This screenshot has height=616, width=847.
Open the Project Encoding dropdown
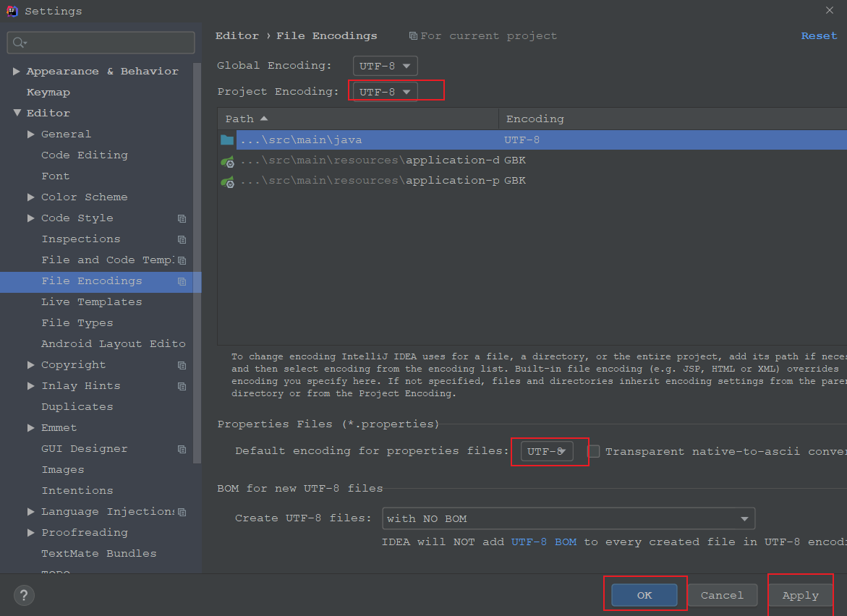[385, 92]
